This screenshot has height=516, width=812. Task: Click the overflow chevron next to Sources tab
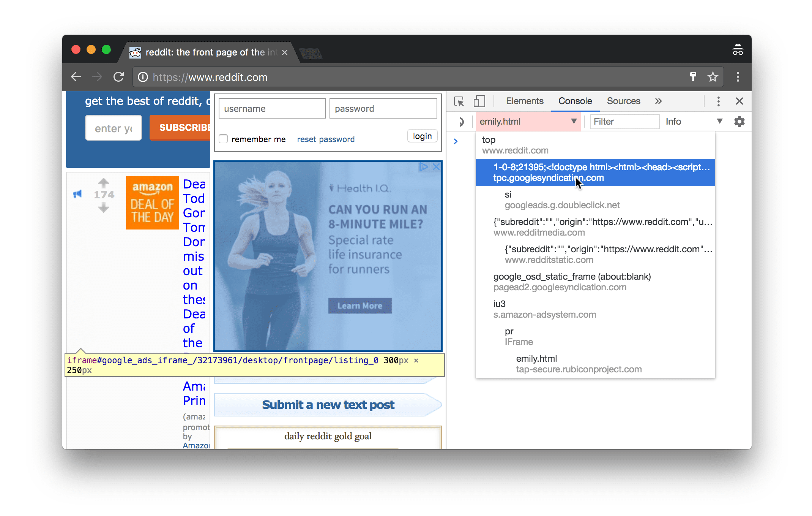[x=657, y=101]
